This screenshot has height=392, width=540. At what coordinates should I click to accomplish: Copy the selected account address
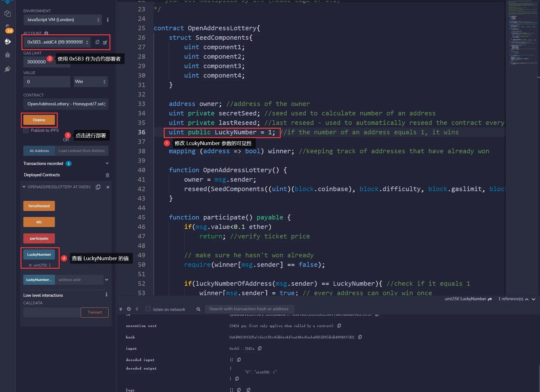[x=97, y=42]
